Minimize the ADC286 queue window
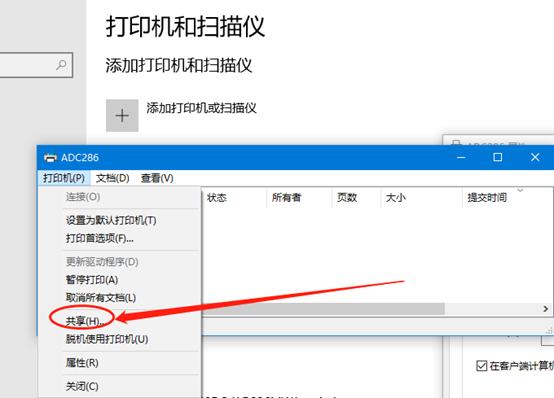Screen dimensions: 554x398 tap(461, 157)
